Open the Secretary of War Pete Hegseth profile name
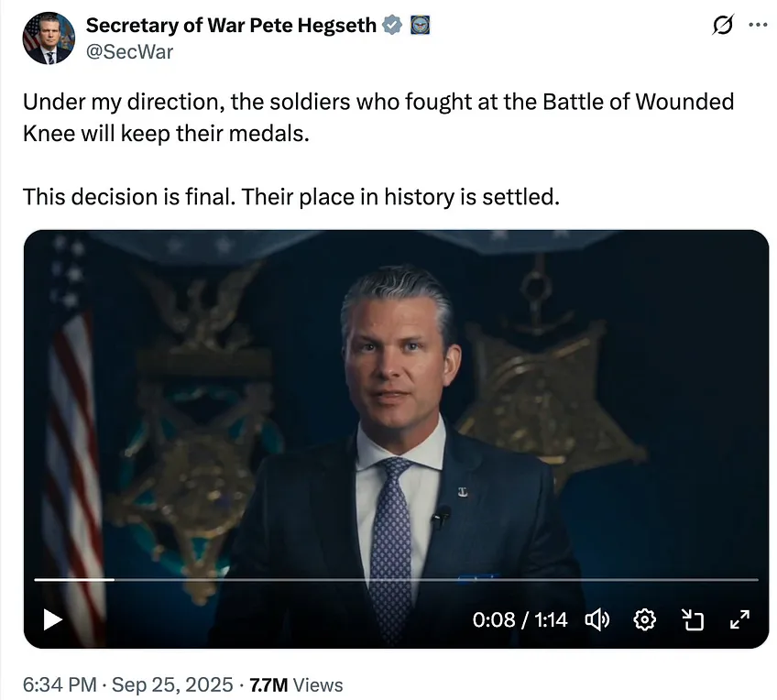 [231, 26]
